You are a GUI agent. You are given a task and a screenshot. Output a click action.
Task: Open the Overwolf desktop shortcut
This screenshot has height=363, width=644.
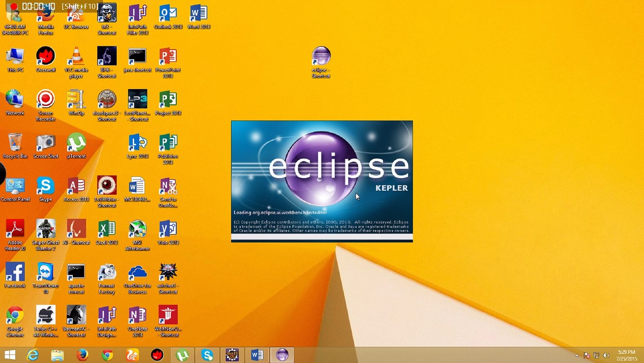[45, 59]
